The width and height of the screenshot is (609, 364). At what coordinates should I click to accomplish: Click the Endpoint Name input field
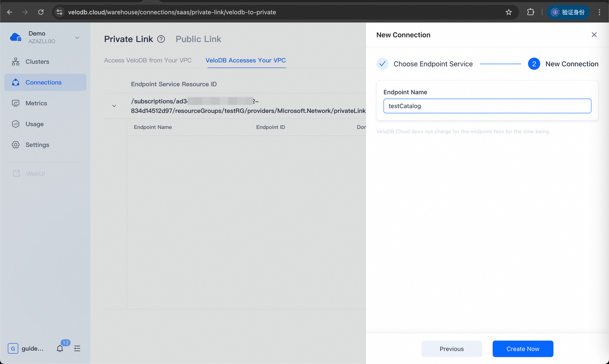pyautogui.click(x=487, y=106)
